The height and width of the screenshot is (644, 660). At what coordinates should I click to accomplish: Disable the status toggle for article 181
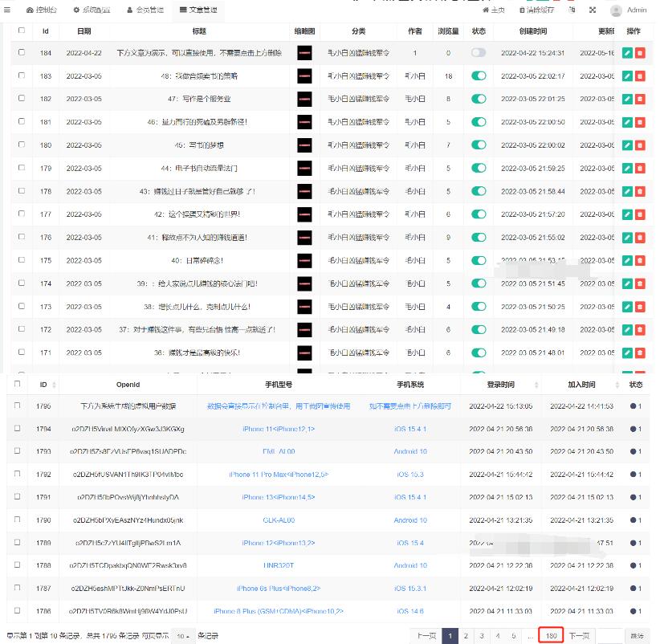[479, 122]
